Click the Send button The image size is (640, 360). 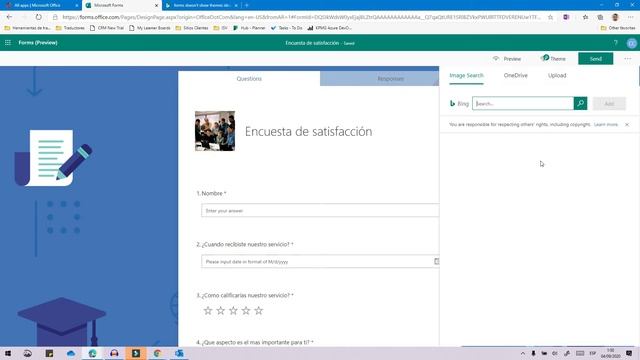(x=596, y=59)
